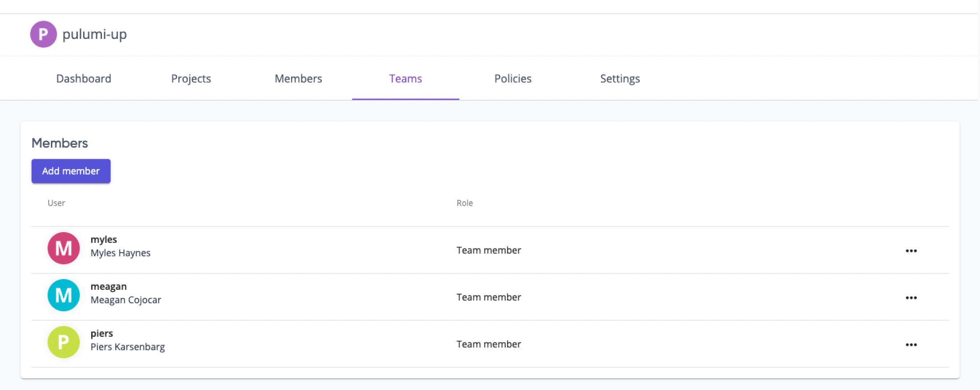
Task: Click the name Piers Karsenbarg
Action: click(x=127, y=347)
